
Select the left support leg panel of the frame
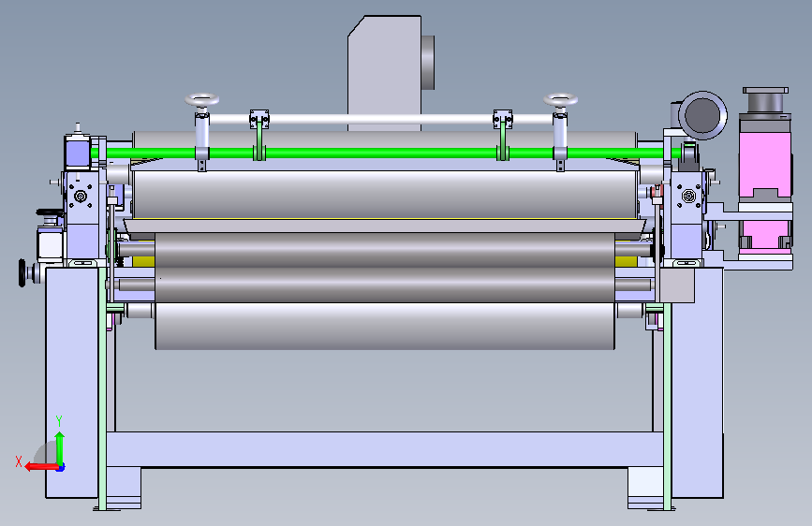pyautogui.click(x=72, y=383)
